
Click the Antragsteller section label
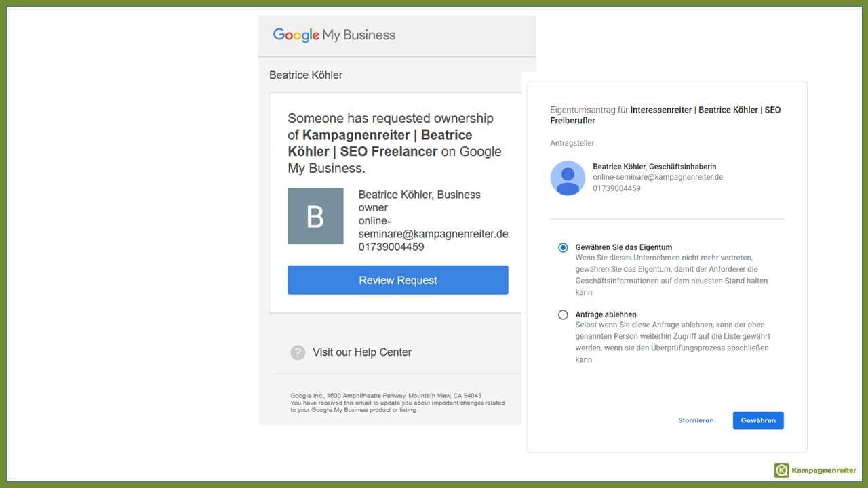coord(572,143)
